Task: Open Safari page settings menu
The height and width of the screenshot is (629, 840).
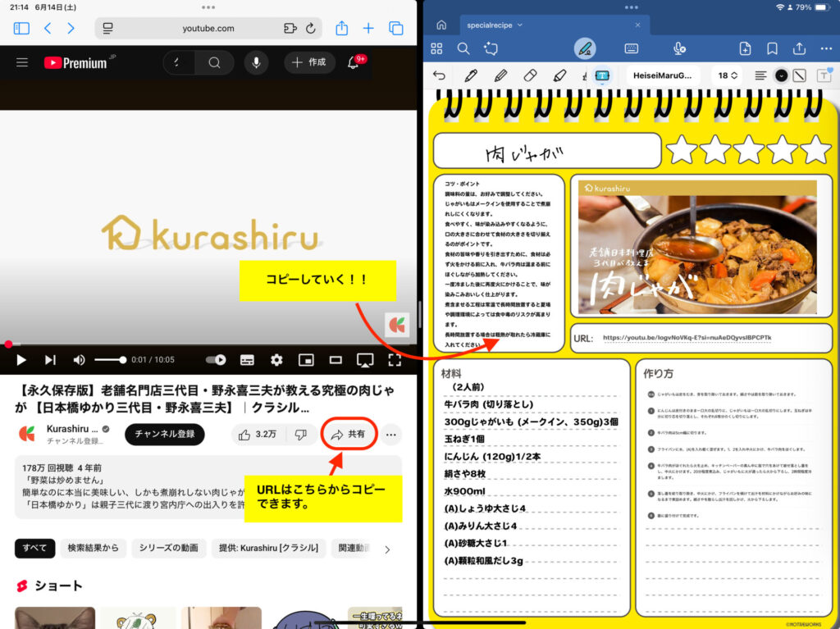Action: (107, 29)
